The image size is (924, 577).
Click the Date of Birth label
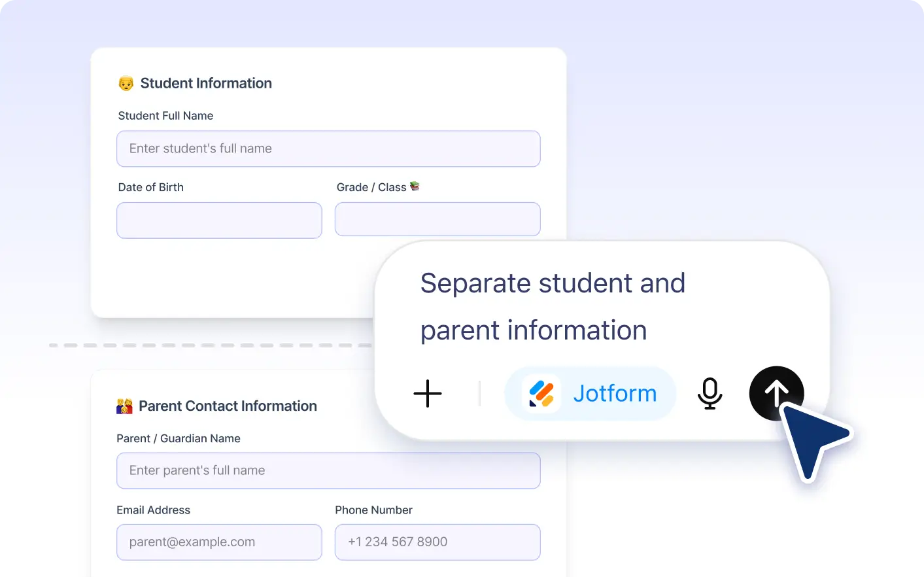pos(151,187)
